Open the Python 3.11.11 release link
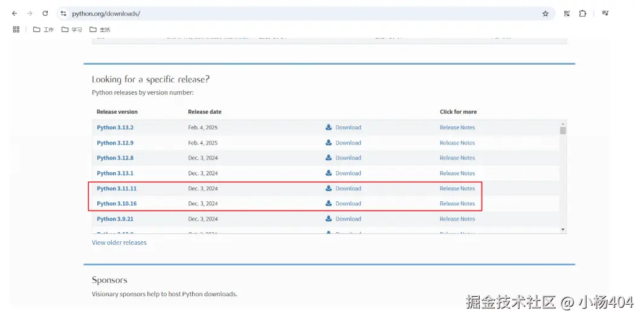 pos(117,188)
